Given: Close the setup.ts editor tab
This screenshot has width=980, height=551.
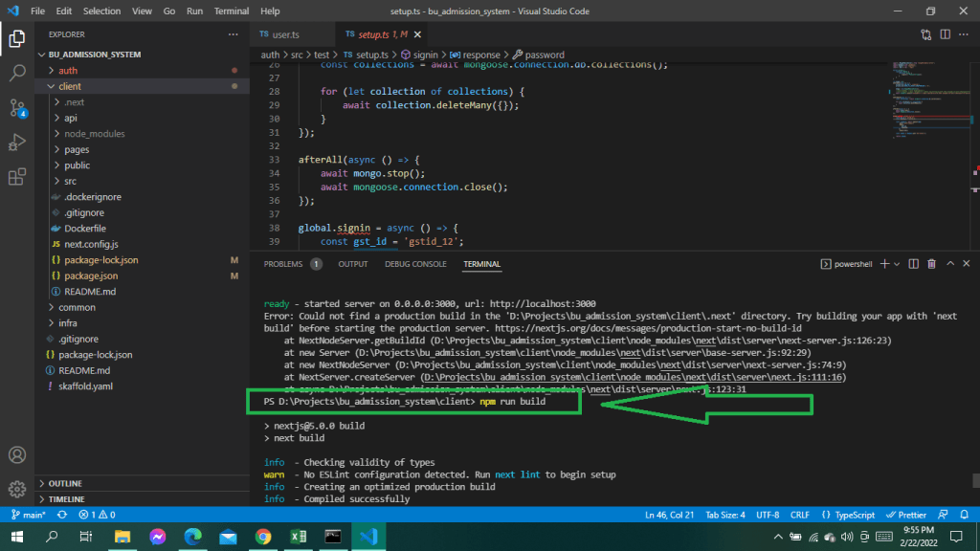Looking at the screenshot, I should pos(417,34).
